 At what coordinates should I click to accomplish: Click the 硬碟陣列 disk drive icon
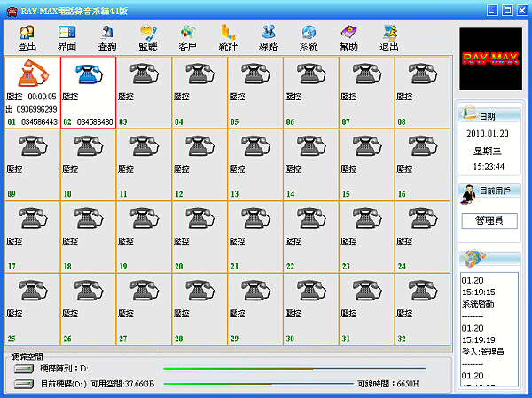click(x=24, y=369)
